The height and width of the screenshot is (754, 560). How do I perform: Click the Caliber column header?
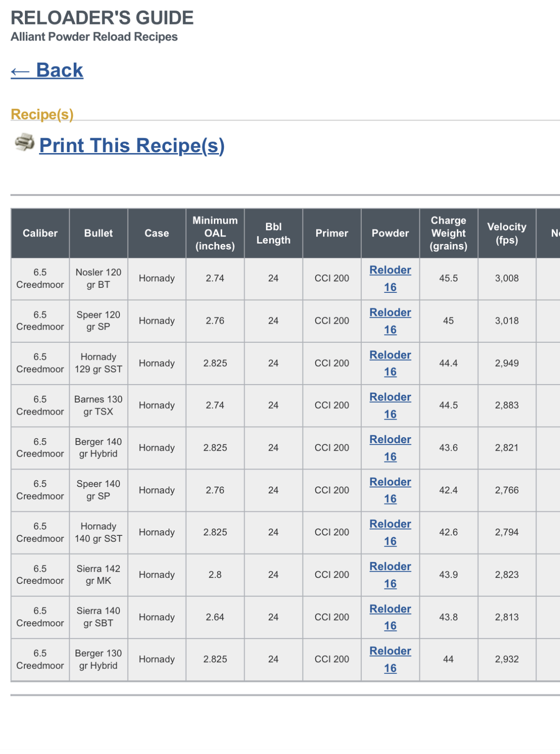pyautogui.click(x=40, y=233)
